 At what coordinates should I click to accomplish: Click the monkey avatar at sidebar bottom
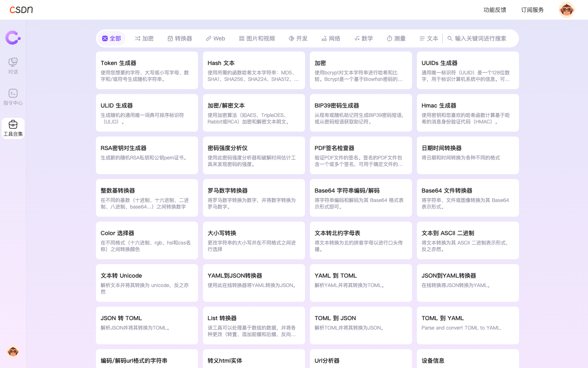13,351
